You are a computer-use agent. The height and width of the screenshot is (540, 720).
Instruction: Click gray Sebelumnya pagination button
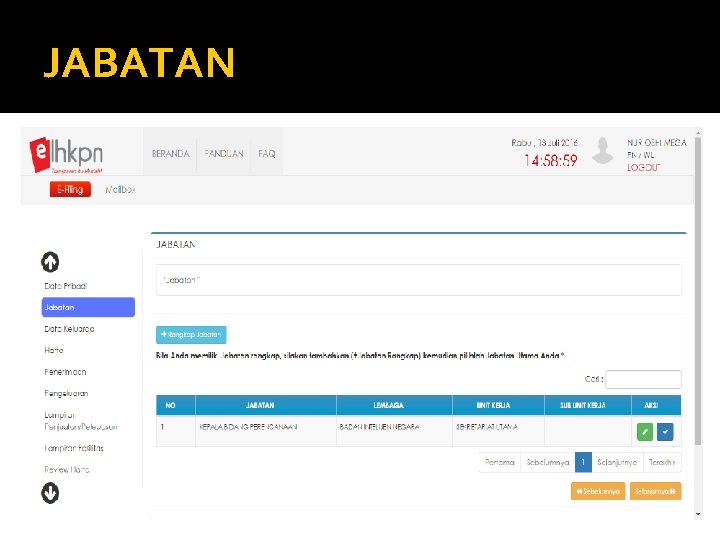(x=548, y=462)
